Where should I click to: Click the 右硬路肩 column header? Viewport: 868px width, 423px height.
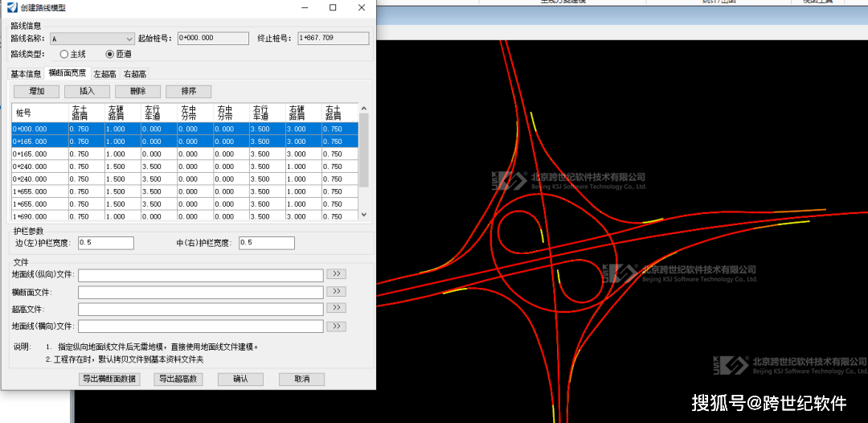coord(303,113)
